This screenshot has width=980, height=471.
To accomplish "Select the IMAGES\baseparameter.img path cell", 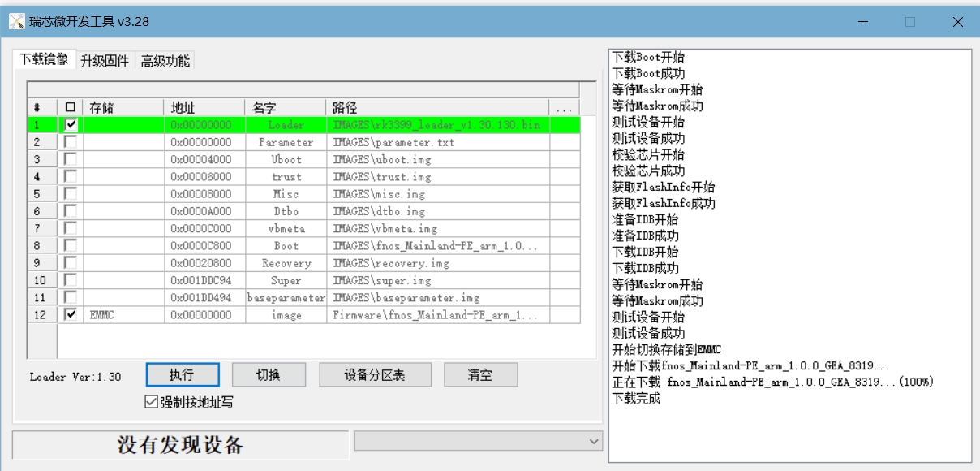I will tap(438, 297).
